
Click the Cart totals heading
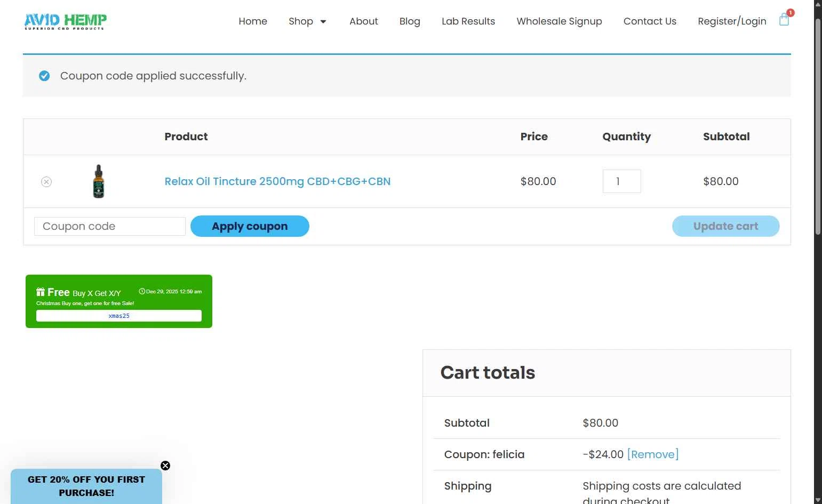[x=488, y=372]
